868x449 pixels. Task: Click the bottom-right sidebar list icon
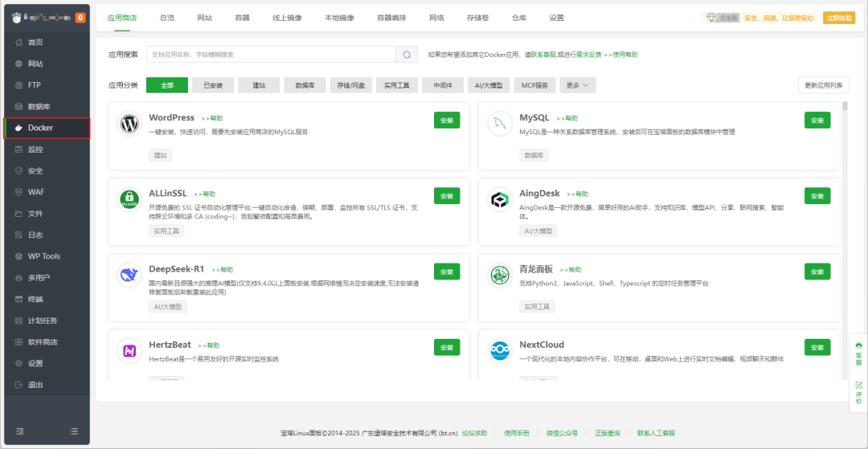pos(74,431)
